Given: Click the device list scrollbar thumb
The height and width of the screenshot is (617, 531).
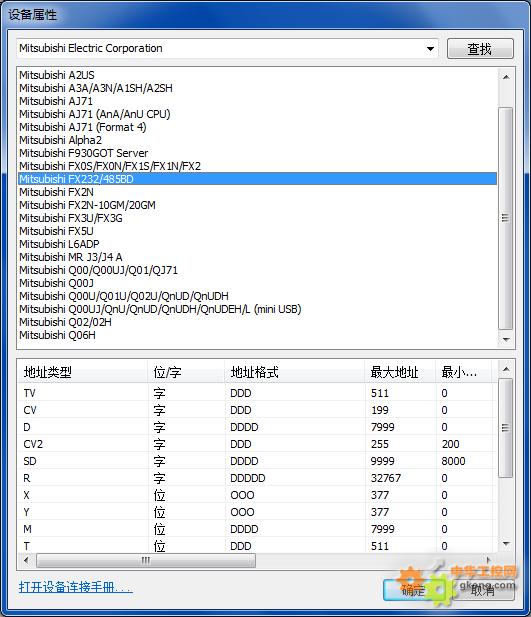Looking at the screenshot, I should 506,218.
